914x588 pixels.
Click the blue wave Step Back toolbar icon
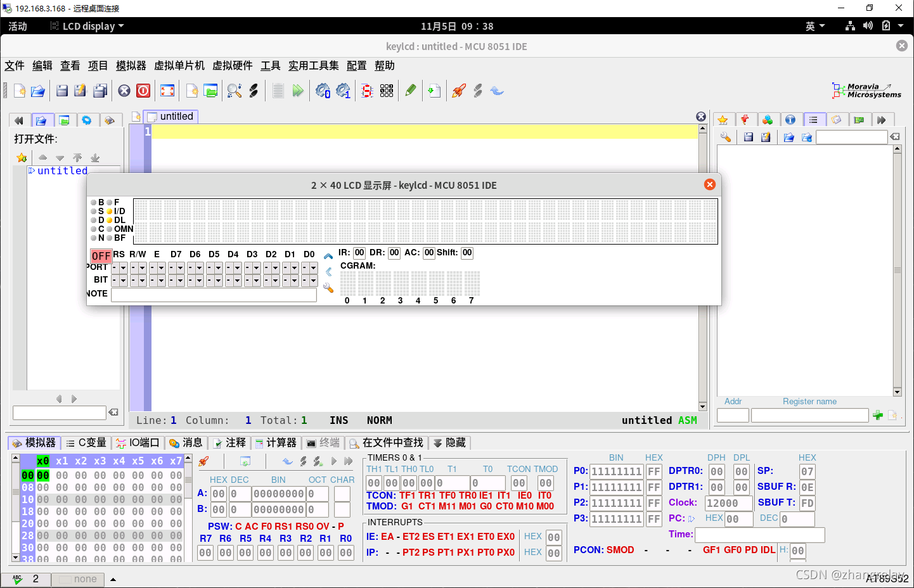497,91
